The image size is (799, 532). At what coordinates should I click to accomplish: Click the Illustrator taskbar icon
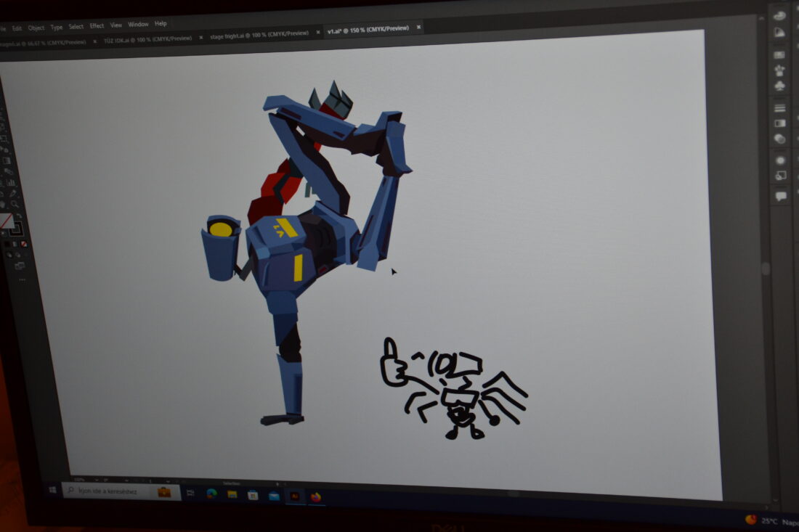pos(295,496)
